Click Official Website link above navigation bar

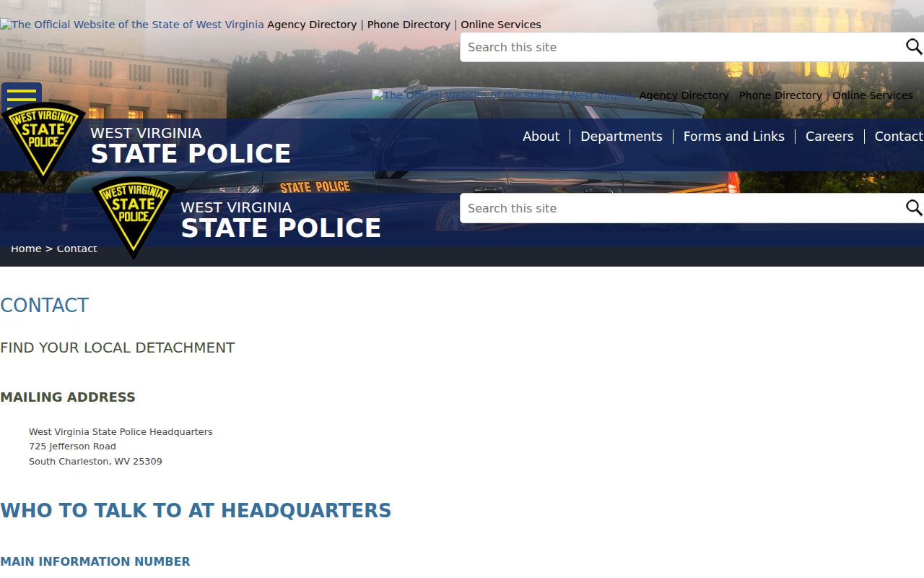(x=504, y=95)
